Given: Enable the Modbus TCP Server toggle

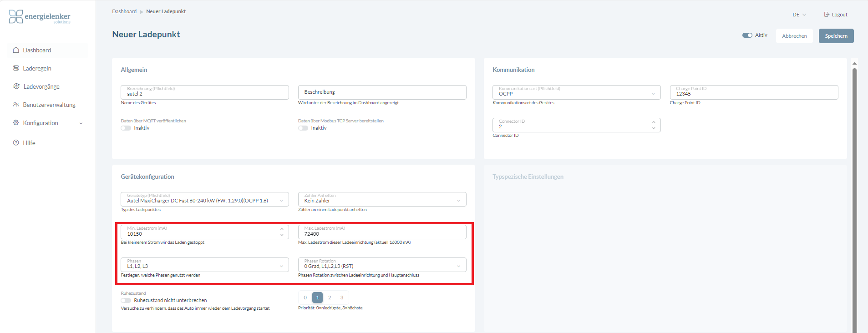Looking at the screenshot, I should 303,128.
